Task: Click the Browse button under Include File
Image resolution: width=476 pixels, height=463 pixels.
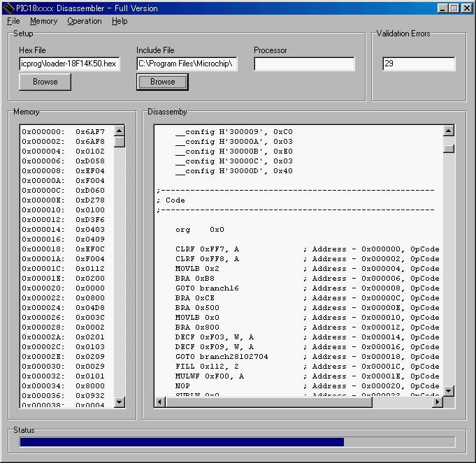Action: (x=162, y=82)
